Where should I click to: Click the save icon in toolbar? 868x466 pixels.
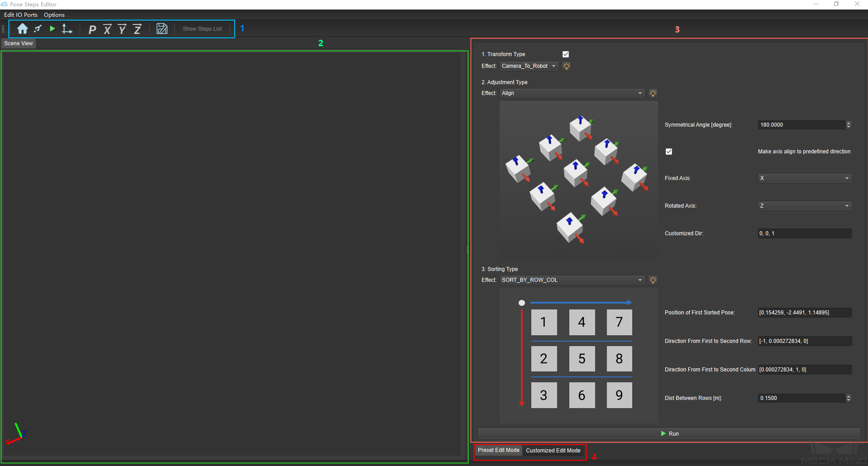[x=162, y=29]
